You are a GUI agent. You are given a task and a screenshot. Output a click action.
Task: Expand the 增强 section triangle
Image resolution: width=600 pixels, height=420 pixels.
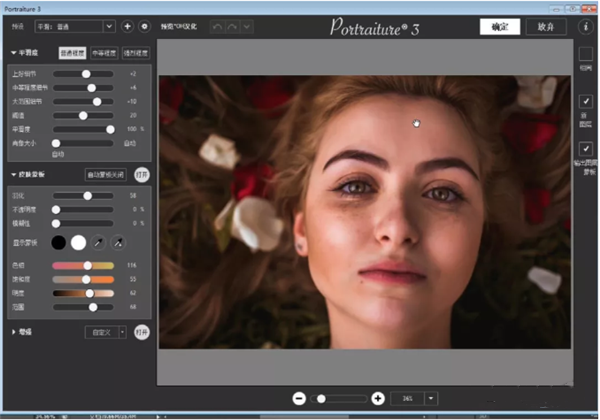(x=13, y=331)
